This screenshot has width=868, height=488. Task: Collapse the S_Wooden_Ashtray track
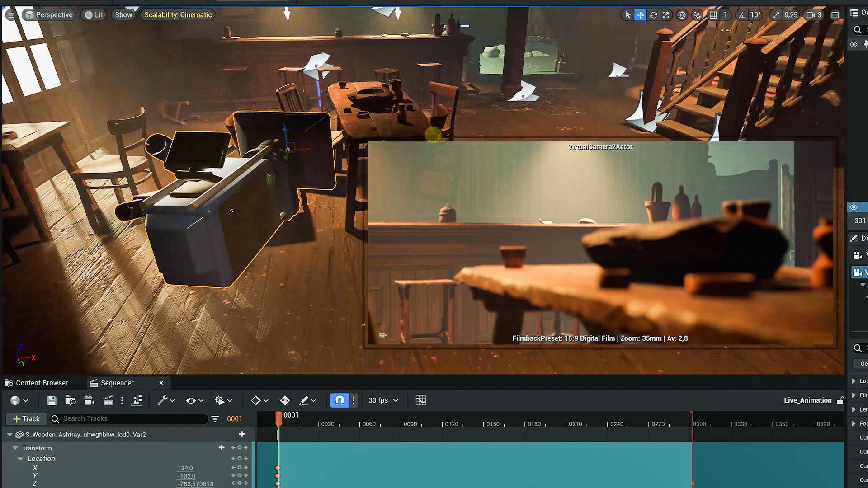(9, 435)
